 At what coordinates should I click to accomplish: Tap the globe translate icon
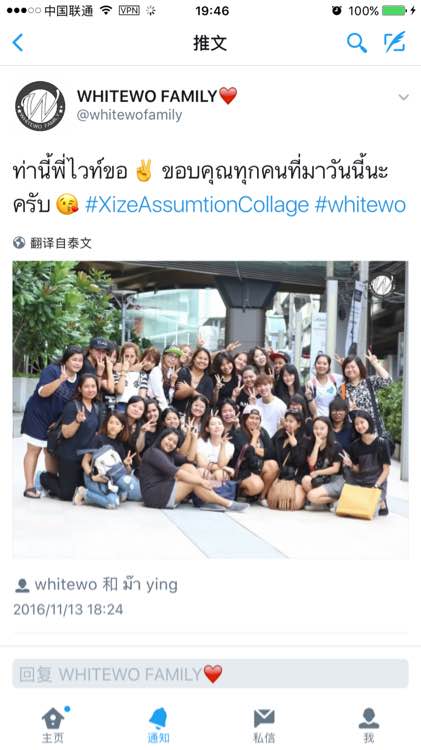click(19, 243)
